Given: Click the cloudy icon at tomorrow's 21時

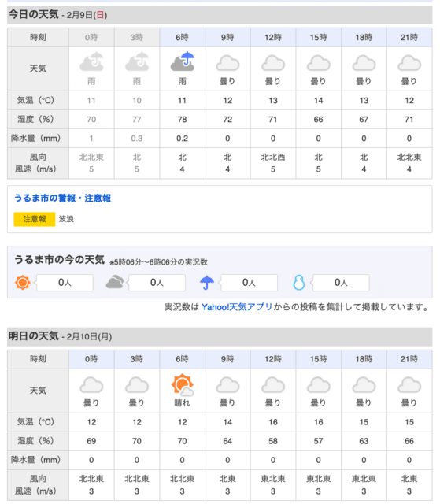Looking at the screenshot, I should 409,385.
